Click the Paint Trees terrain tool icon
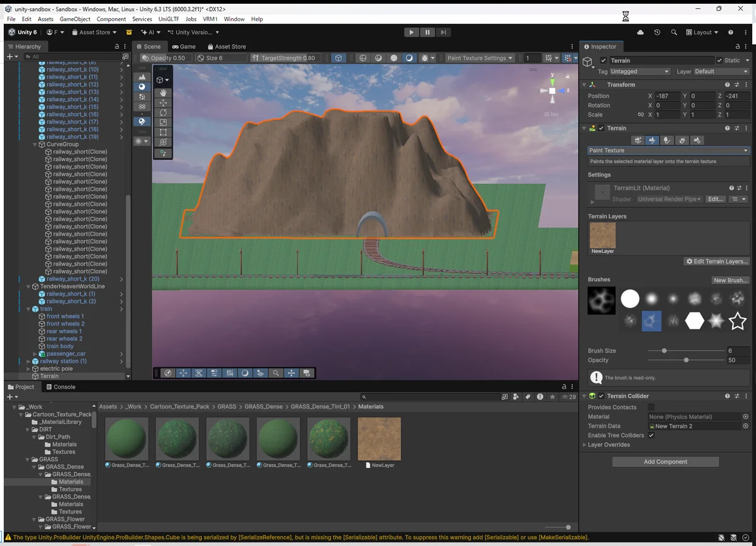756x546 pixels. click(667, 140)
